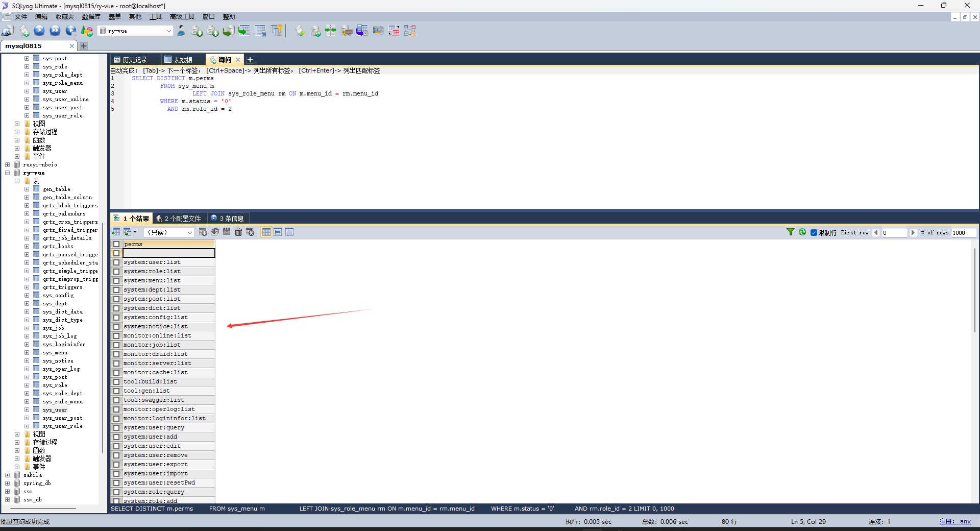980x531 pixels.
Task: Open the User Manager icon
Action: [x=181, y=31]
